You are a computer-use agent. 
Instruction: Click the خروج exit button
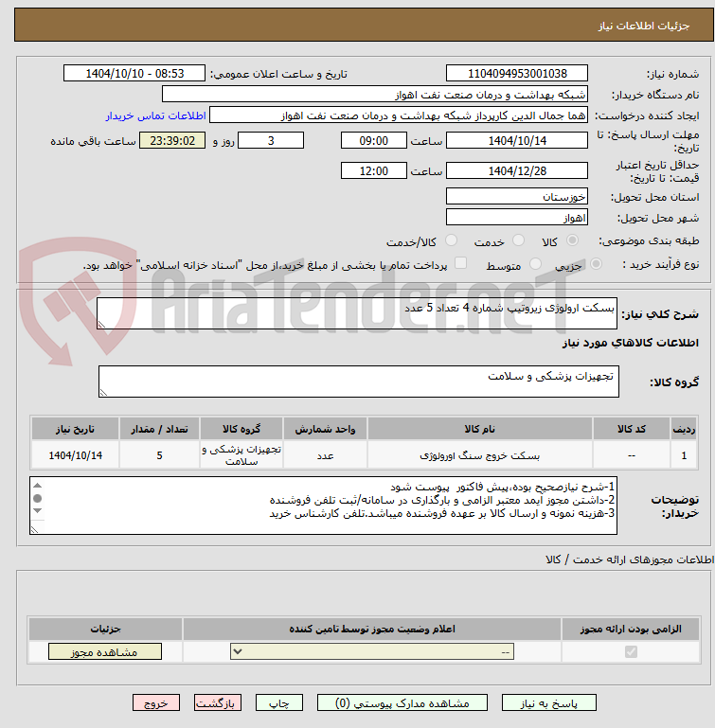tap(156, 703)
